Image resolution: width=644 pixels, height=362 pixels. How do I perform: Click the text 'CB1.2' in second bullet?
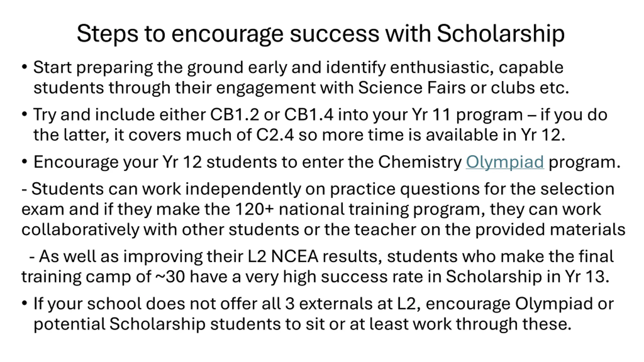click(234, 115)
